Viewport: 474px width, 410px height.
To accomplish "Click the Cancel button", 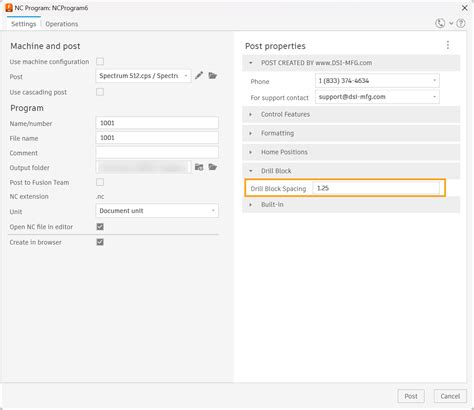I will click(x=450, y=396).
